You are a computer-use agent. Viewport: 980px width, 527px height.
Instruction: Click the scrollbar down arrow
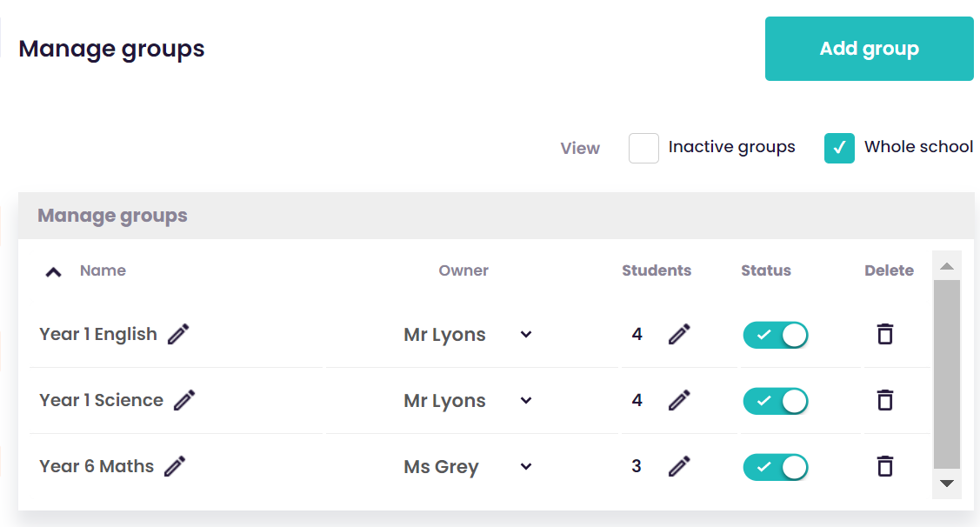pyautogui.click(x=947, y=484)
